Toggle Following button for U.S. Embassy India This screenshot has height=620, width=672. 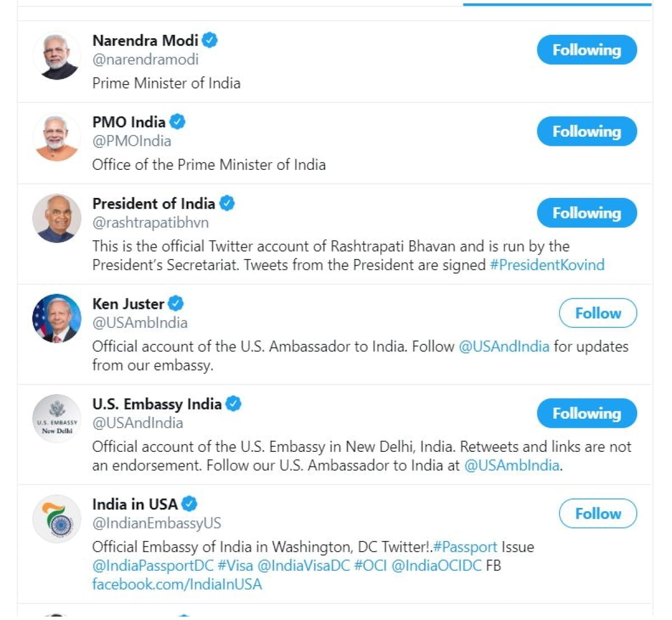[586, 413]
